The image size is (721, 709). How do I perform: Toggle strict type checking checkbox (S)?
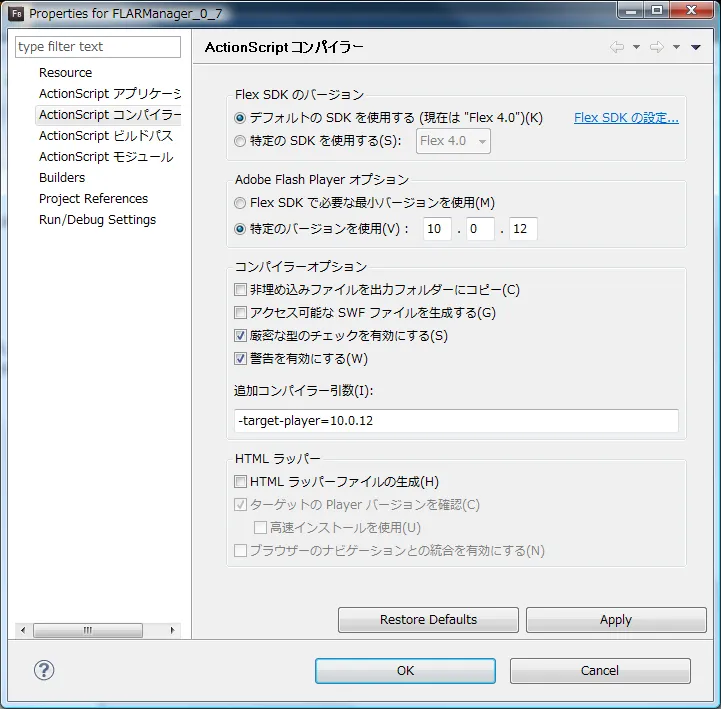coord(240,336)
